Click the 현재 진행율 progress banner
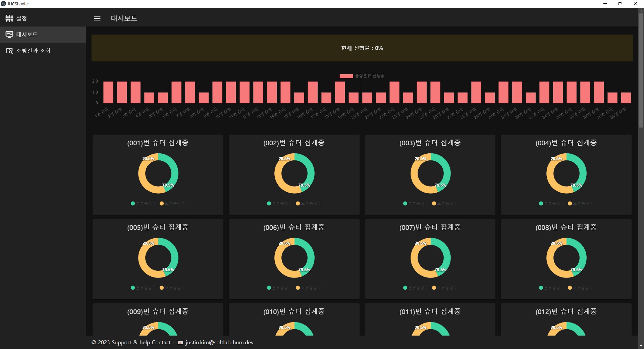This screenshot has width=644, height=349. pyautogui.click(x=362, y=48)
